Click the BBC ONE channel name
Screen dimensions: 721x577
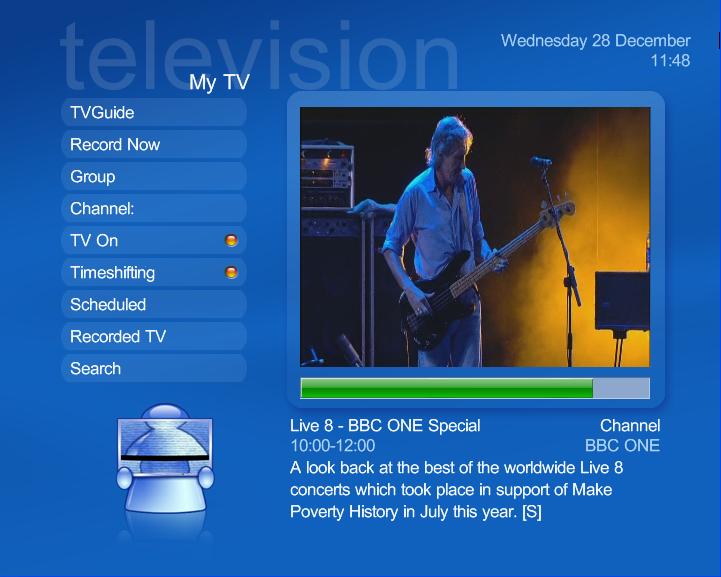[622, 446]
